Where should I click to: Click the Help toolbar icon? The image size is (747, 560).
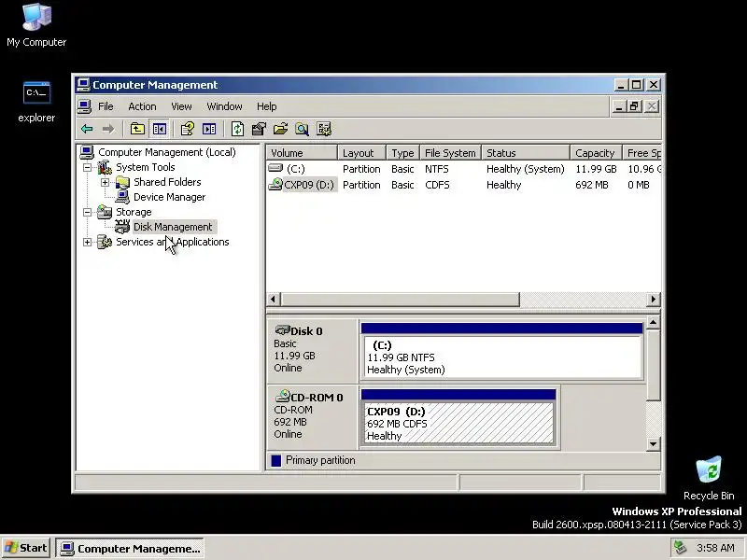(188, 129)
